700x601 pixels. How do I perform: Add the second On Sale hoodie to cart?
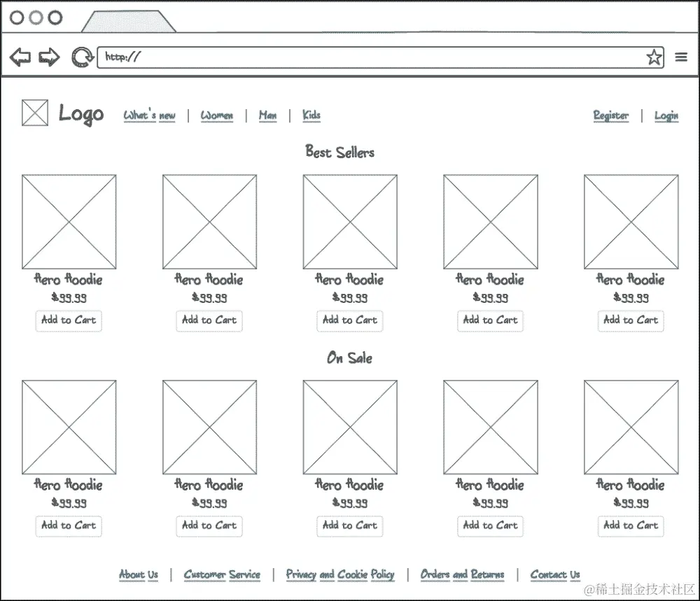209,526
